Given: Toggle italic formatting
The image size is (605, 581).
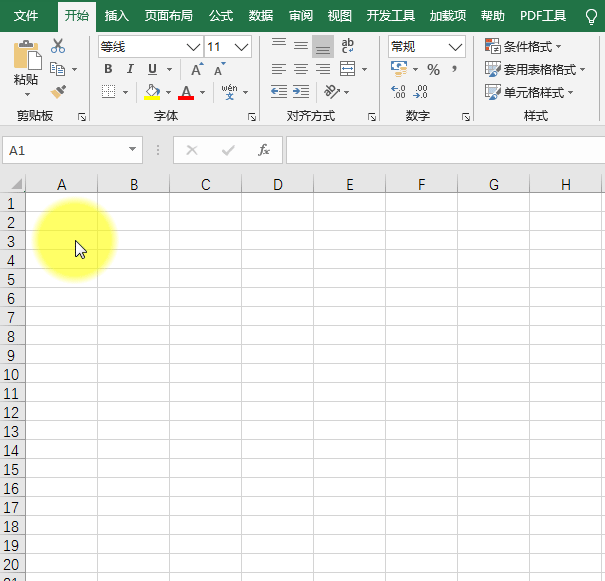Looking at the screenshot, I should pos(130,69).
